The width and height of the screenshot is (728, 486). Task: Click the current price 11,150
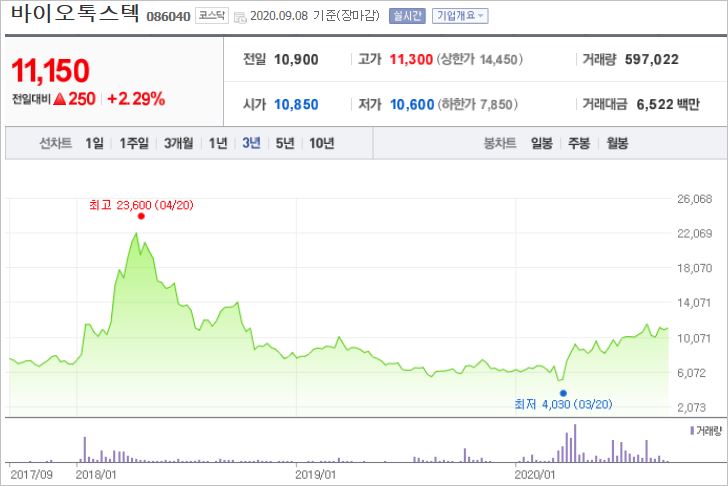coord(50,71)
